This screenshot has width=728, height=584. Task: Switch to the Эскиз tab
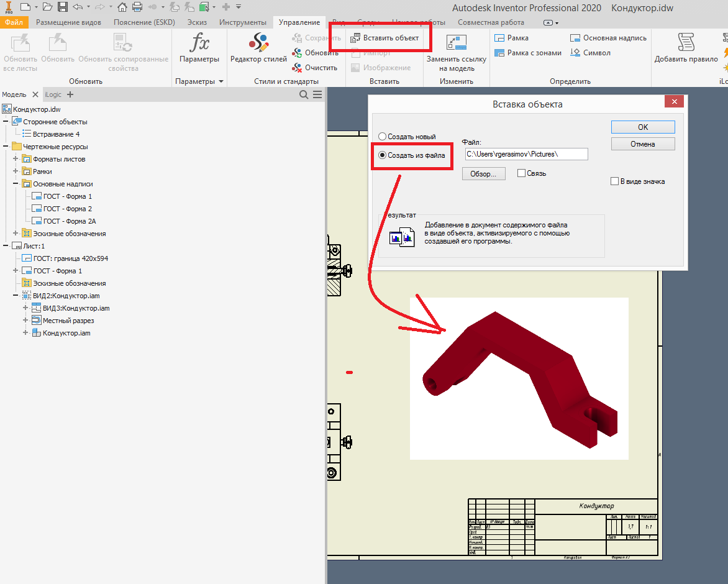[x=197, y=22]
